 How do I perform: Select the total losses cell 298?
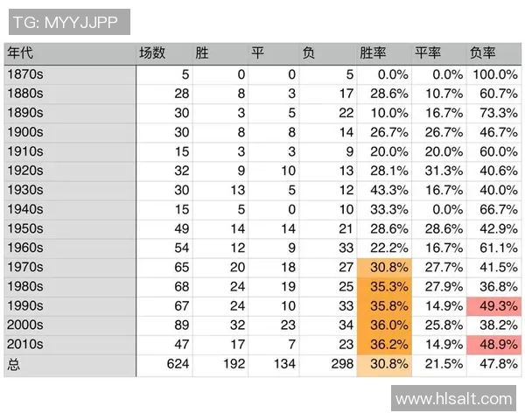[x=340, y=362]
